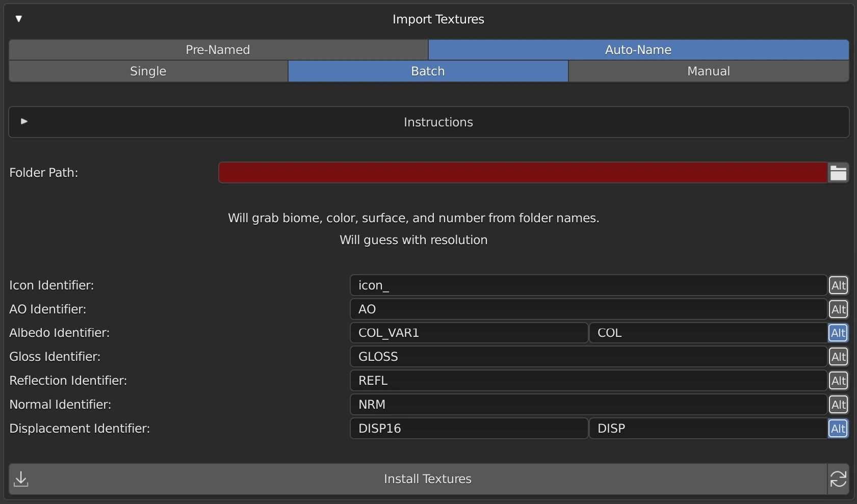Open the folder browser icon for Folder Path
The width and height of the screenshot is (857, 504).
[838, 173]
